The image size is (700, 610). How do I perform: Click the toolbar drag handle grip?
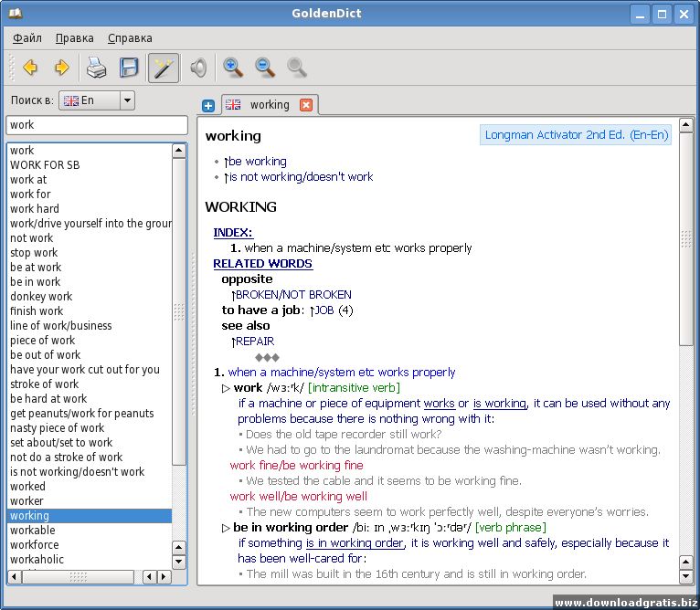pyautogui.click(x=12, y=68)
